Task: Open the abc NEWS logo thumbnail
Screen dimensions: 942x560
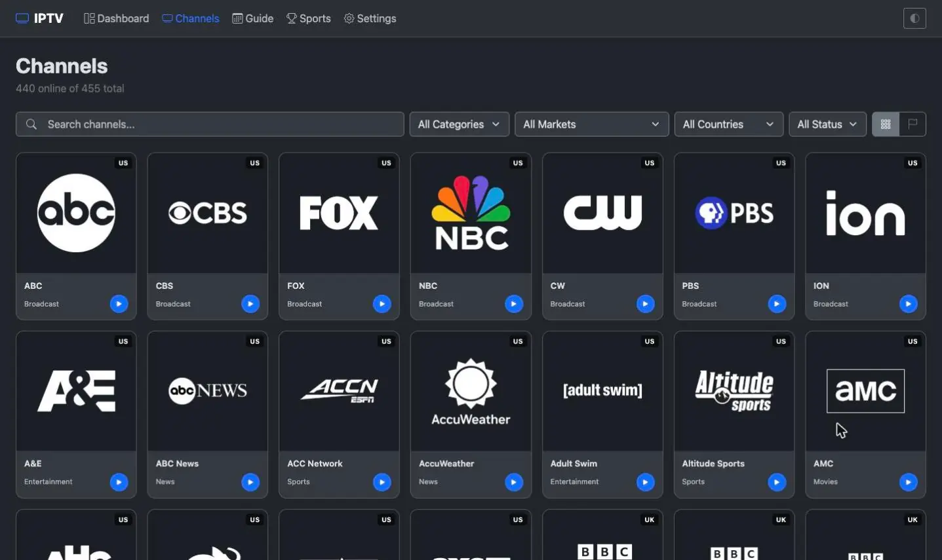Action: [x=208, y=391]
